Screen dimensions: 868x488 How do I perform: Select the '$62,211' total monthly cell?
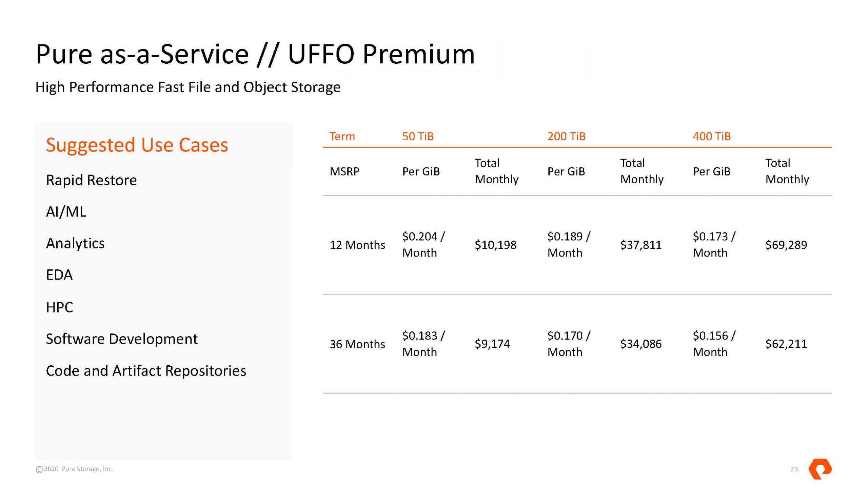coord(786,344)
